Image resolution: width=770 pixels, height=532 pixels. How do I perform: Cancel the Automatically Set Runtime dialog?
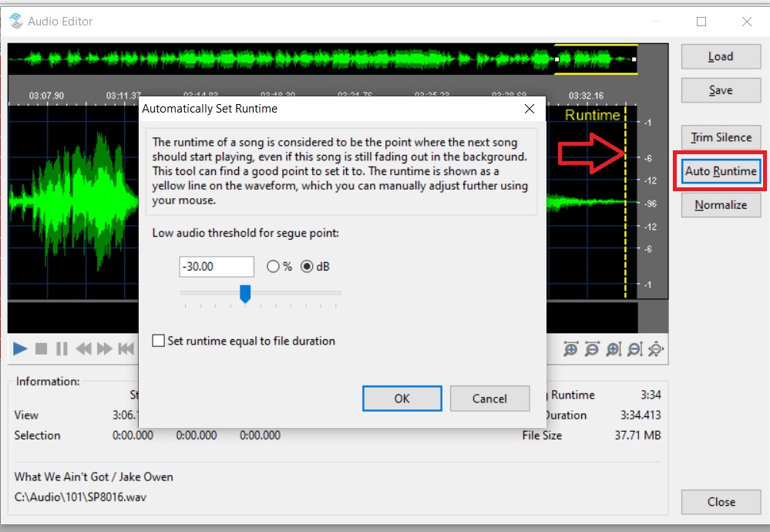click(489, 399)
